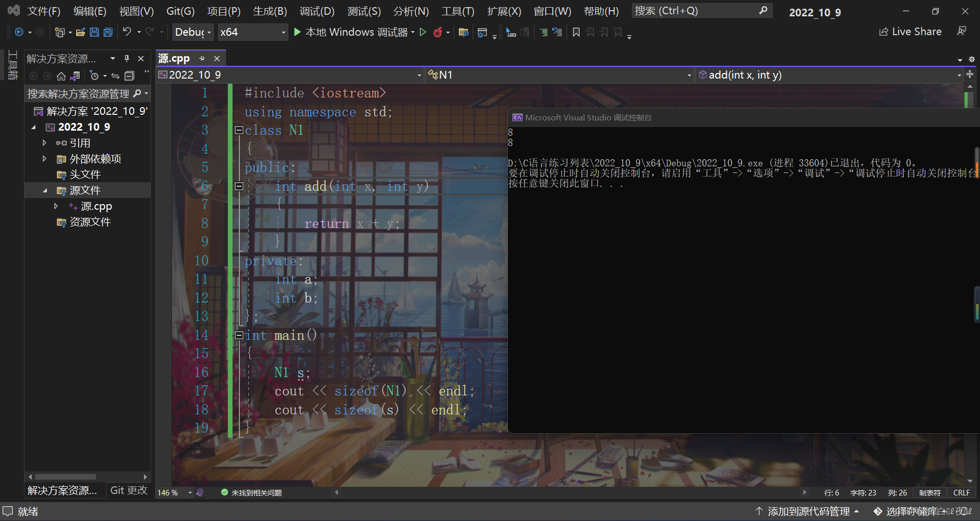Collapse the main function code block

[239, 335]
